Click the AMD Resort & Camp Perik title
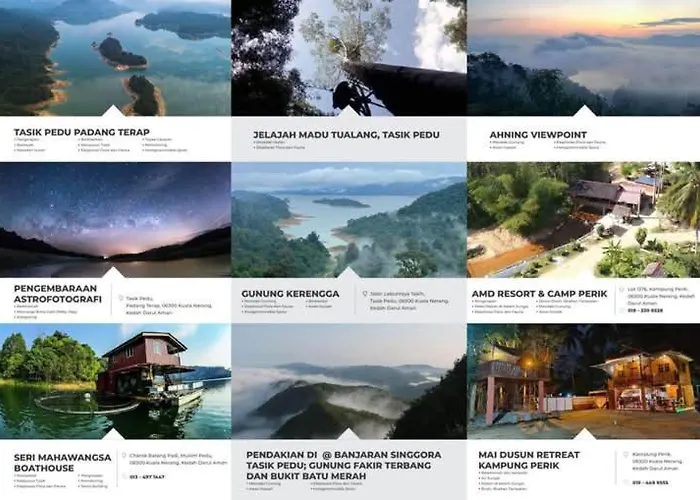Screen dimensions: 700x500 click(x=539, y=294)
